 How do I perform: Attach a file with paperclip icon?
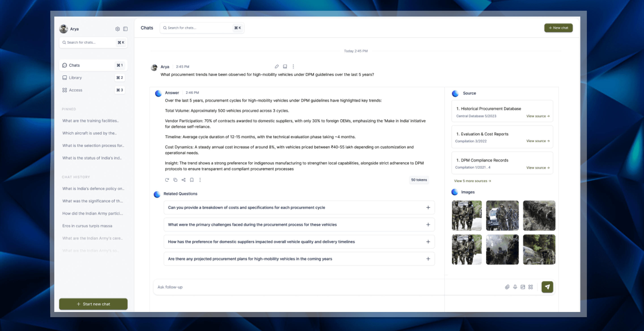pyautogui.click(x=507, y=287)
